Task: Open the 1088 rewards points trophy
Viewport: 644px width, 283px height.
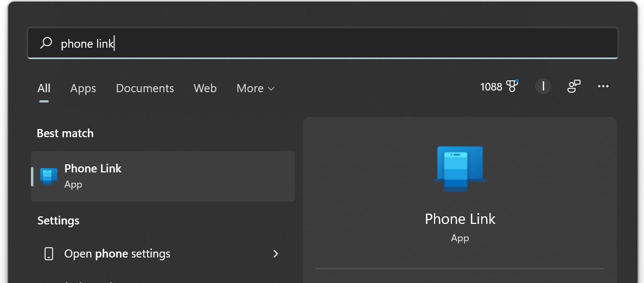Action: pos(499,87)
